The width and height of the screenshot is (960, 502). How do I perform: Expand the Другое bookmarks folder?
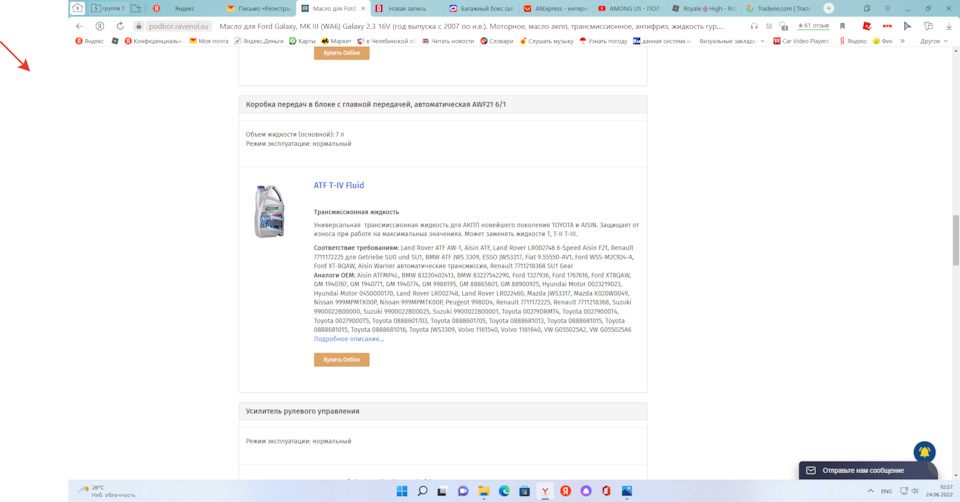pyautogui.click(x=934, y=41)
